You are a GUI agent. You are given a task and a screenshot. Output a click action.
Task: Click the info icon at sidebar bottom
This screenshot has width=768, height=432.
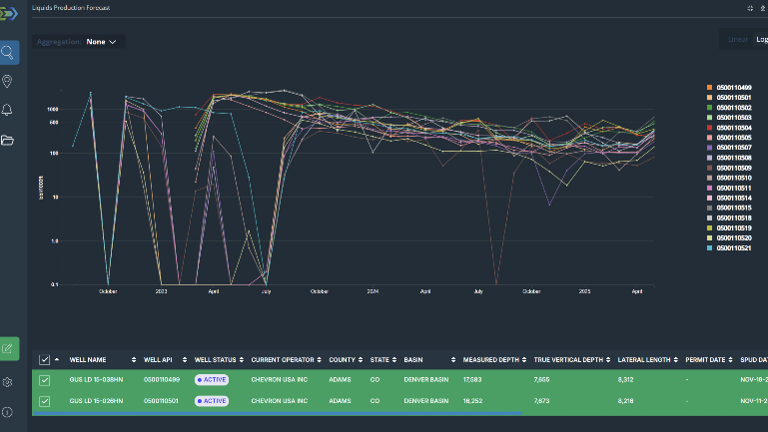[x=8, y=412]
